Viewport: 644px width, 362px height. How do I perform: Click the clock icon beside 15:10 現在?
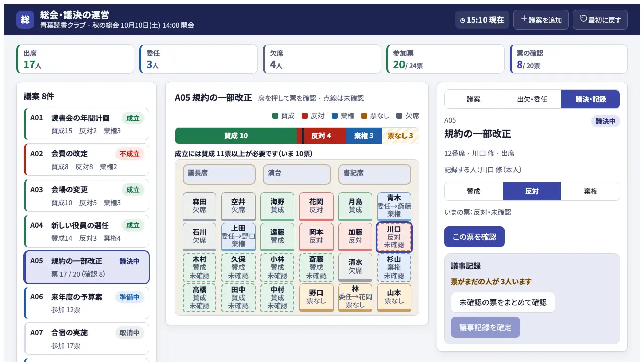[463, 20]
